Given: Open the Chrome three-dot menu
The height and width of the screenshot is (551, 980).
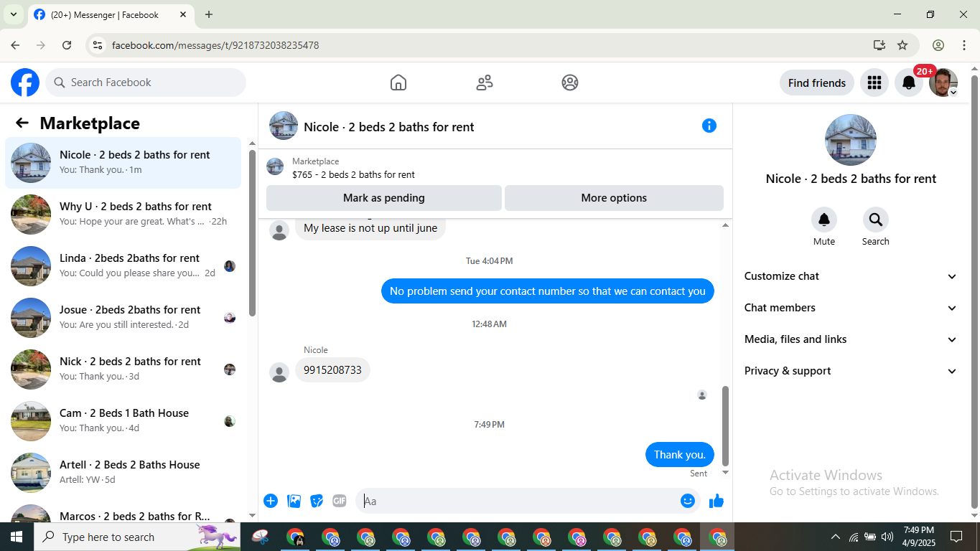Looking at the screenshot, I should click(964, 45).
